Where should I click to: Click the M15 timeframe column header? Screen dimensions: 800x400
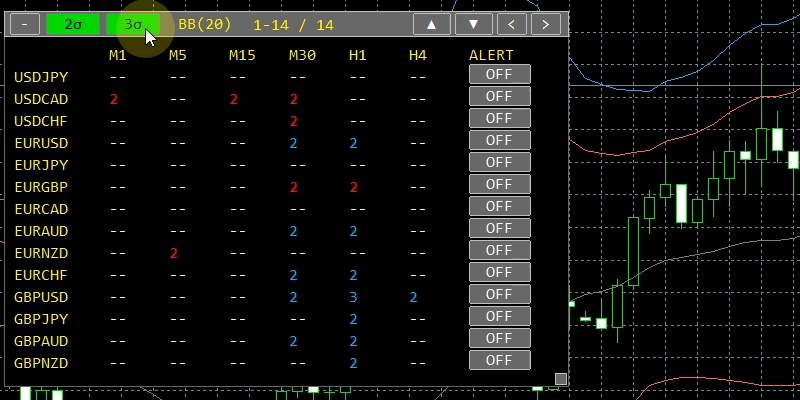[x=242, y=55]
